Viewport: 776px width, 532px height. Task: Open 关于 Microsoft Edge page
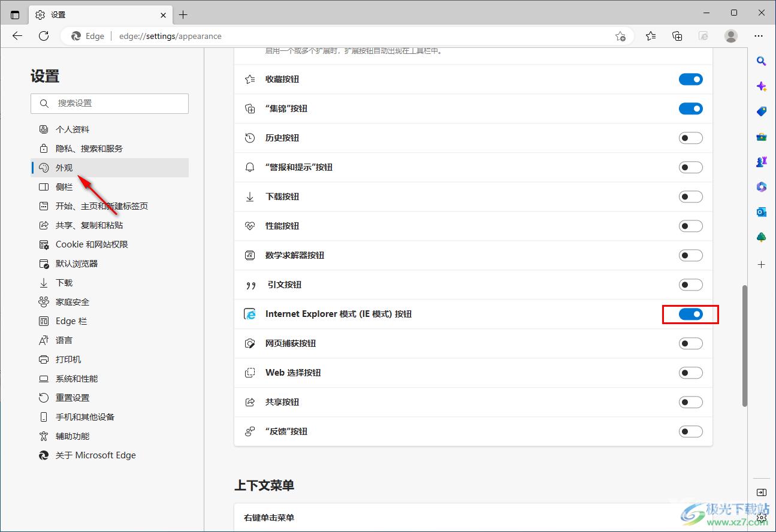tap(110, 455)
